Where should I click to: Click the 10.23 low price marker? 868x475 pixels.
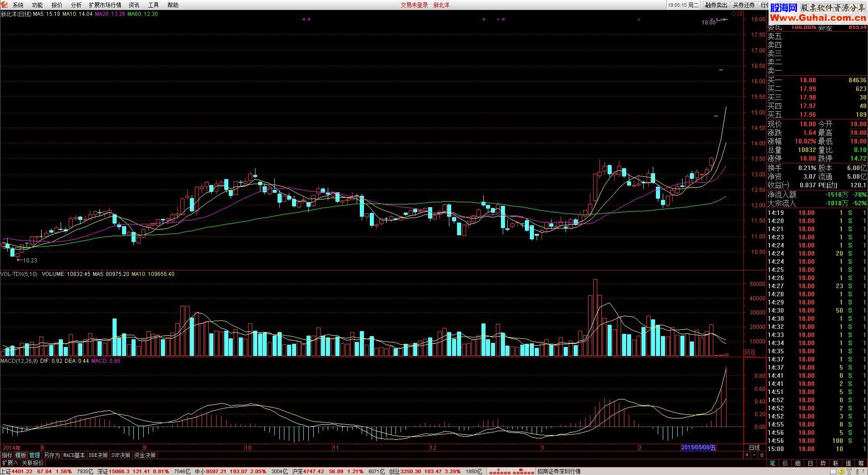(30, 261)
